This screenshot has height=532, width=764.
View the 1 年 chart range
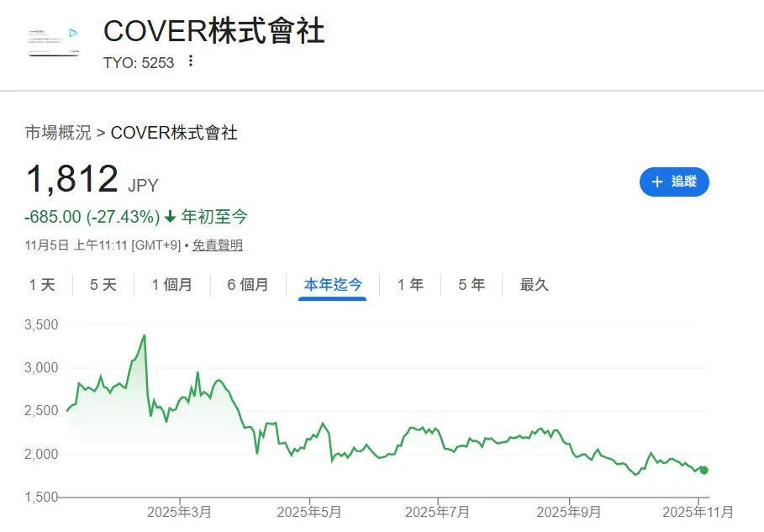pos(410,285)
